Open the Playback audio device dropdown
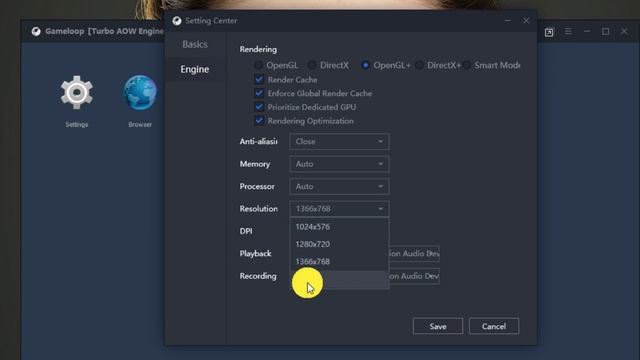 pos(414,253)
